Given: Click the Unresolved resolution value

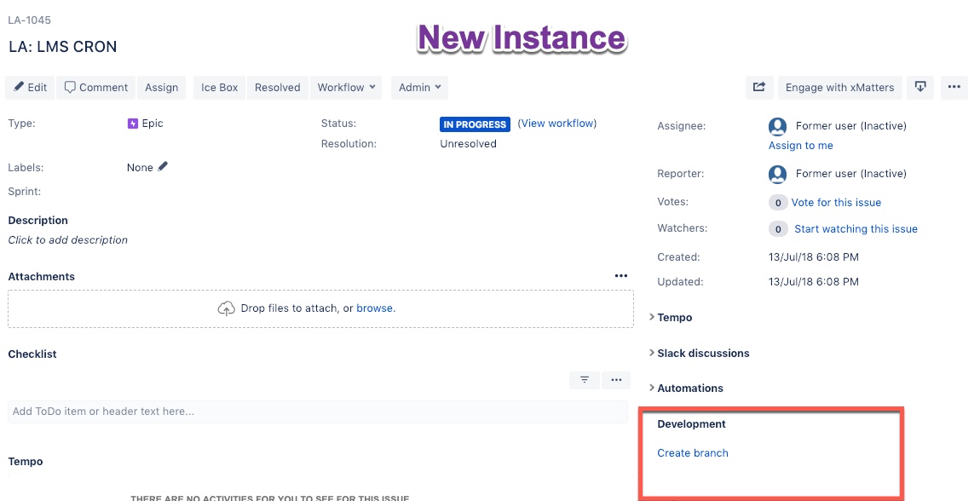Looking at the screenshot, I should click(468, 144).
